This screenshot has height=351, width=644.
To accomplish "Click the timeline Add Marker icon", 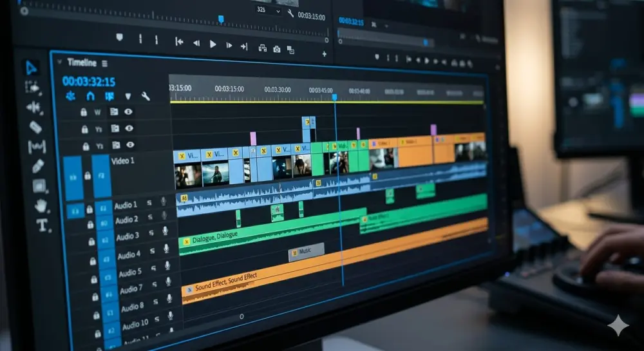I will [x=128, y=97].
